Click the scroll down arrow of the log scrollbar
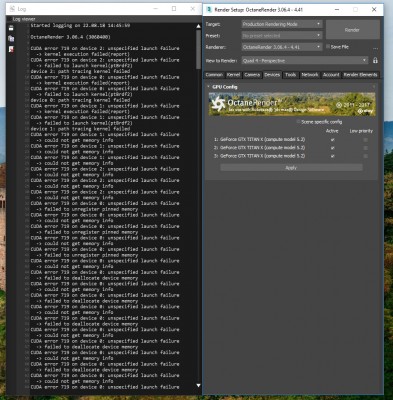 (198, 385)
